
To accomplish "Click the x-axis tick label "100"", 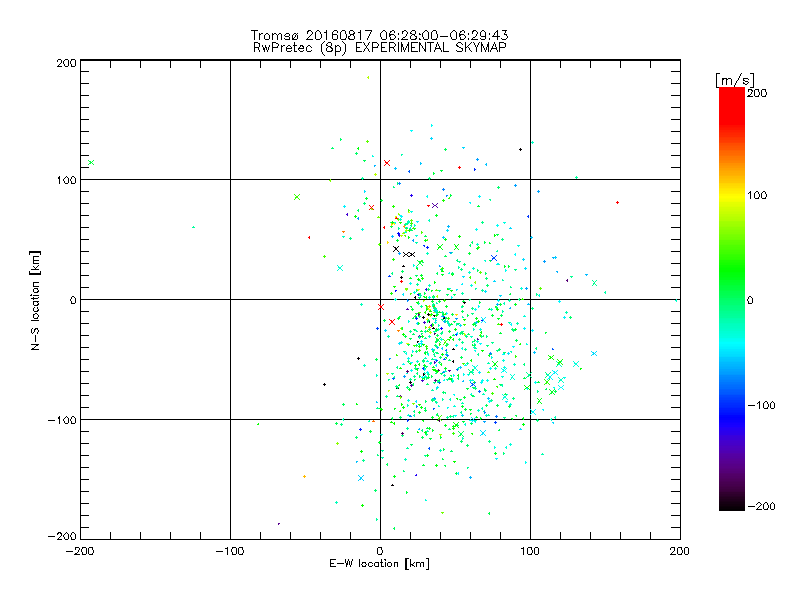I will (x=530, y=551).
